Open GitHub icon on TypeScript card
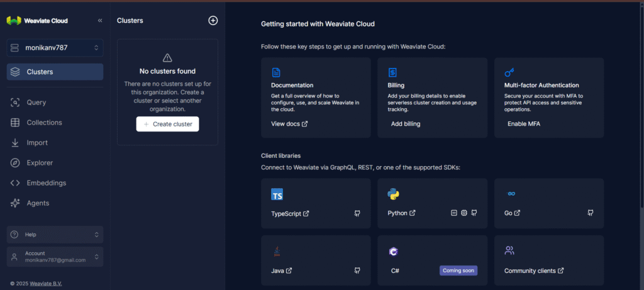Viewport: 644px width, 290px height. pos(357,213)
